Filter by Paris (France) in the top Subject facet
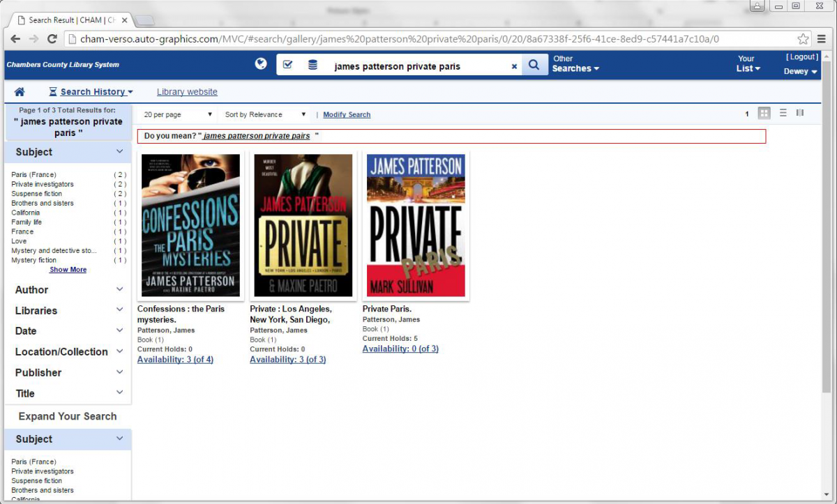837x504 pixels. (34, 175)
